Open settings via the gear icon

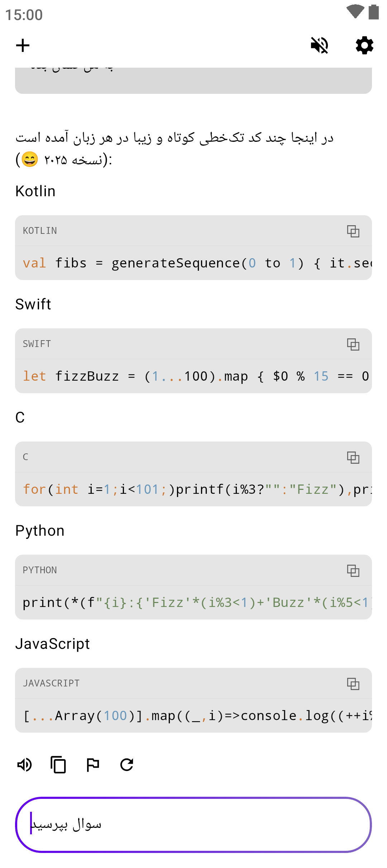(x=364, y=45)
